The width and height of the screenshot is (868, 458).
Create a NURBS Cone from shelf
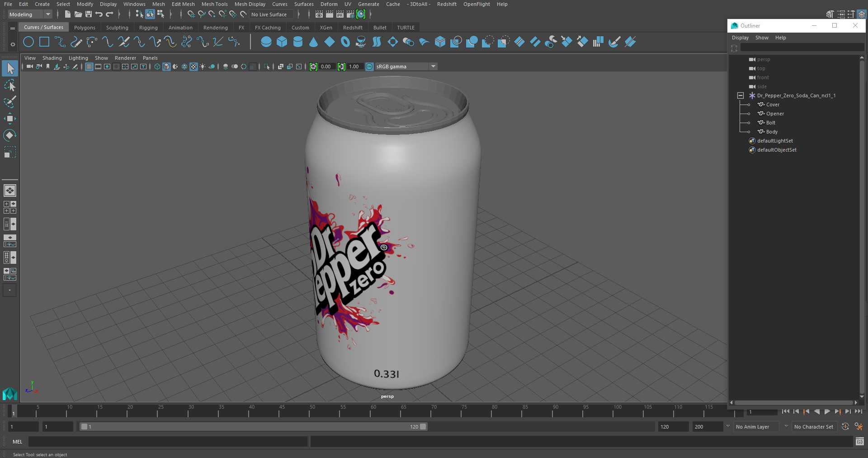tap(314, 42)
